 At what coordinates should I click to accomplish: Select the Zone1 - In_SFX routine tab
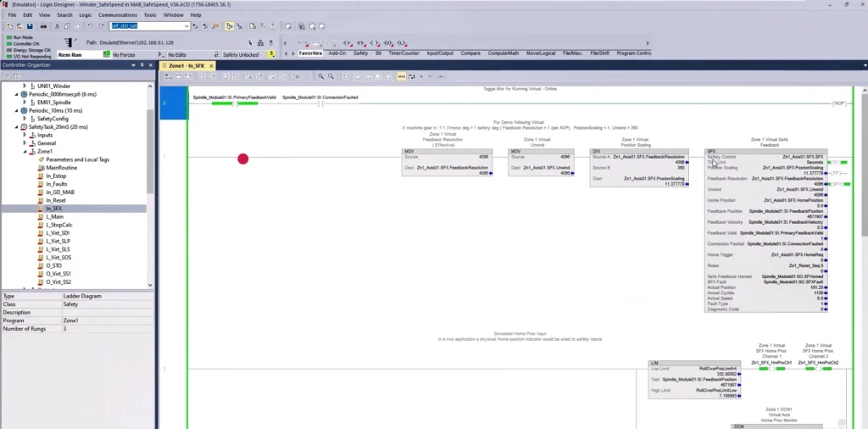point(186,66)
